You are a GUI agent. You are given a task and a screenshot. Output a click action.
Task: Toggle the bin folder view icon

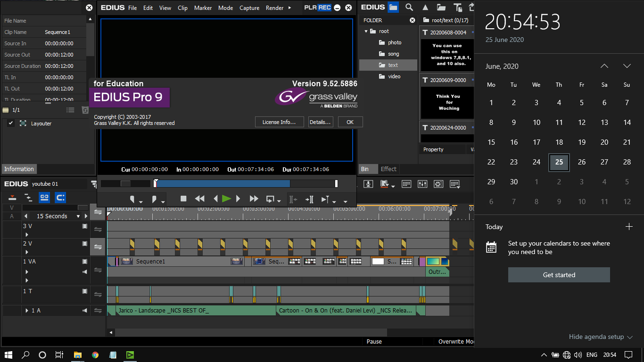tap(393, 8)
